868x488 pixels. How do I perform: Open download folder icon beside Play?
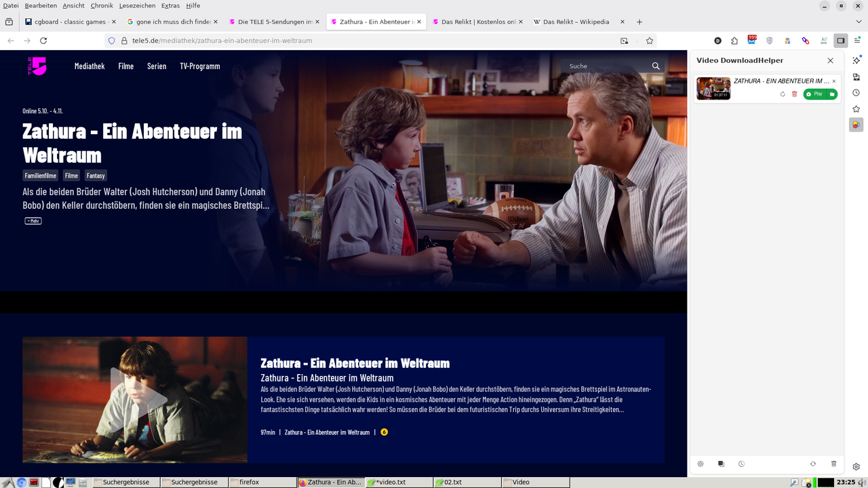coord(832,94)
